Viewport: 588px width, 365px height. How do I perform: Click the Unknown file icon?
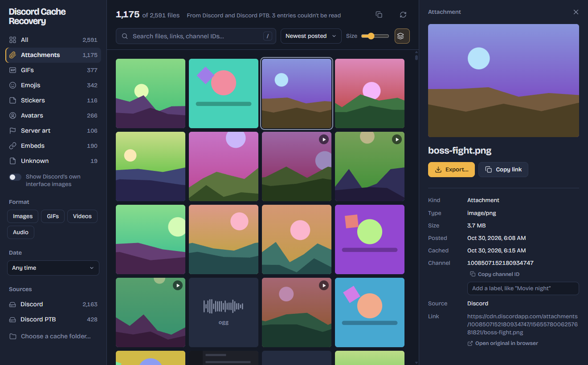13,161
